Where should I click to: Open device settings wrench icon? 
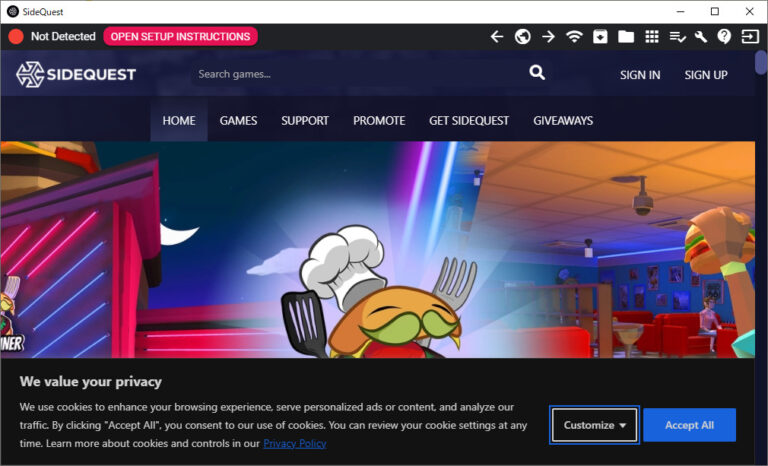coord(701,37)
